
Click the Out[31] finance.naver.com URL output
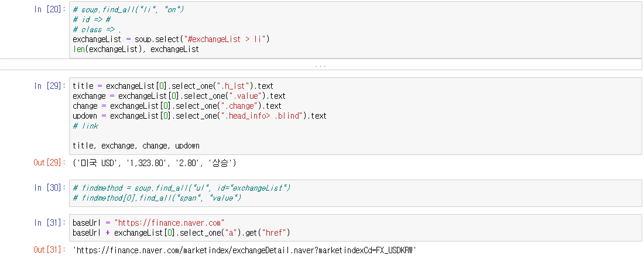[x=245, y=250]
